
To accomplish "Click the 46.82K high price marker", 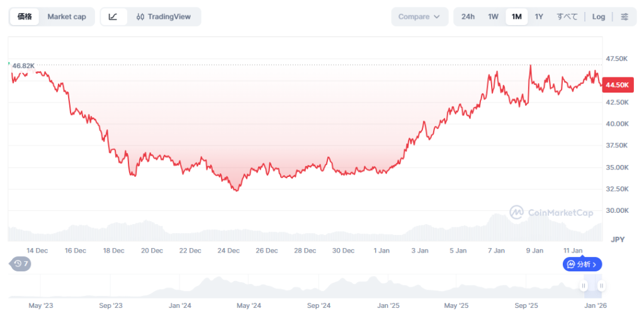I will [23, 65].
